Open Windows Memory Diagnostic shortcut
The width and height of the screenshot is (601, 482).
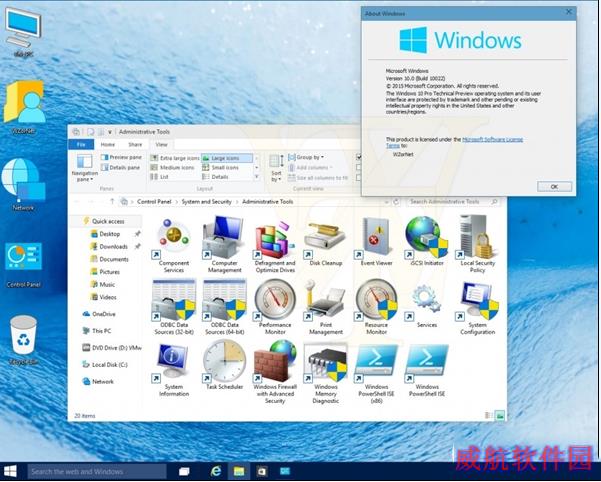pyautogui.click(x=325, y=372)
